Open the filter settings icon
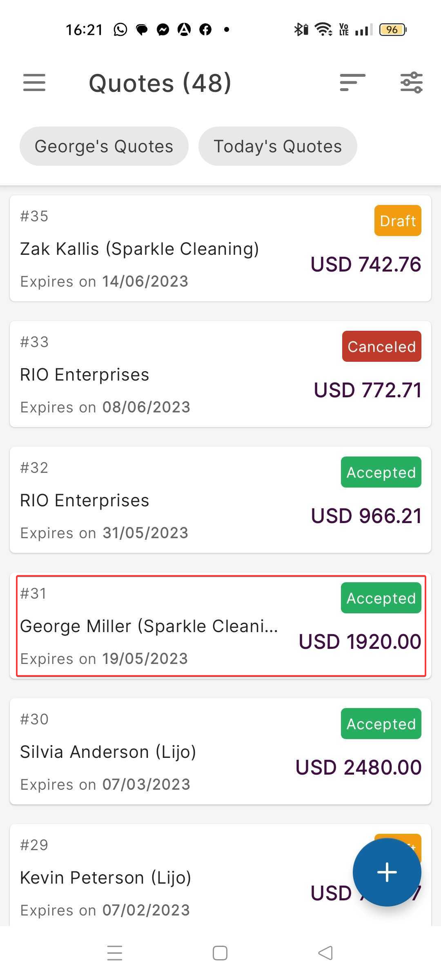The image size is (441, 980). [411, 83]
